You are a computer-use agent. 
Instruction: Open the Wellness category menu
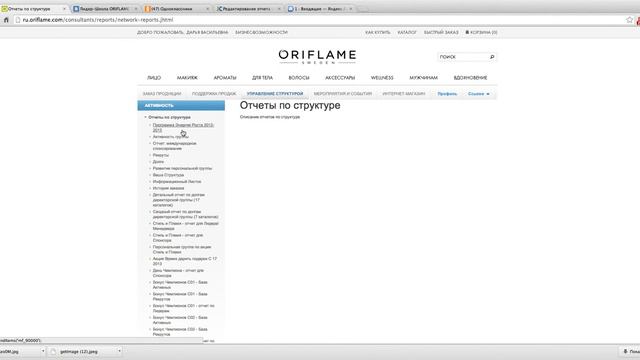click(x=382, y=78)
